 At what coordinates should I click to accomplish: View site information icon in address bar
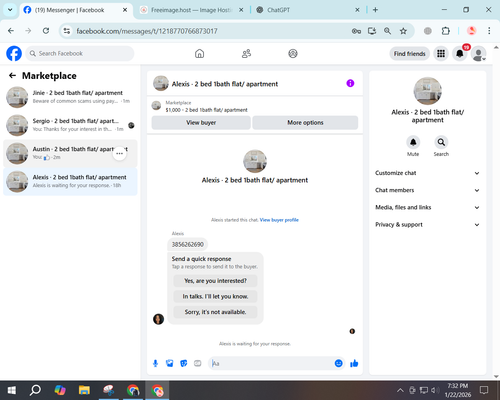67,31
